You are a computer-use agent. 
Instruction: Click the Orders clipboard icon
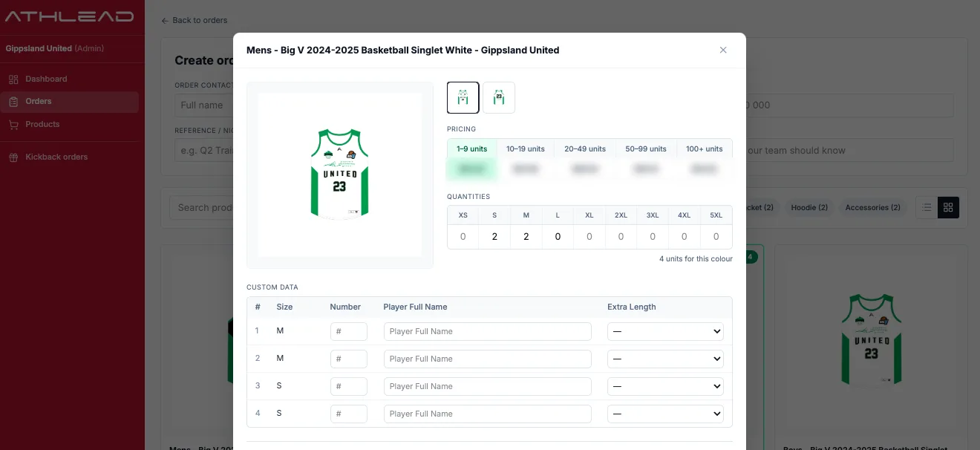pos(13,101)
